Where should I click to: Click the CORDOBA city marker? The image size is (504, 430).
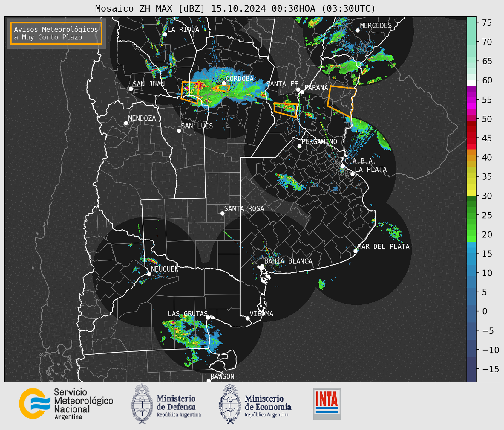224,83
